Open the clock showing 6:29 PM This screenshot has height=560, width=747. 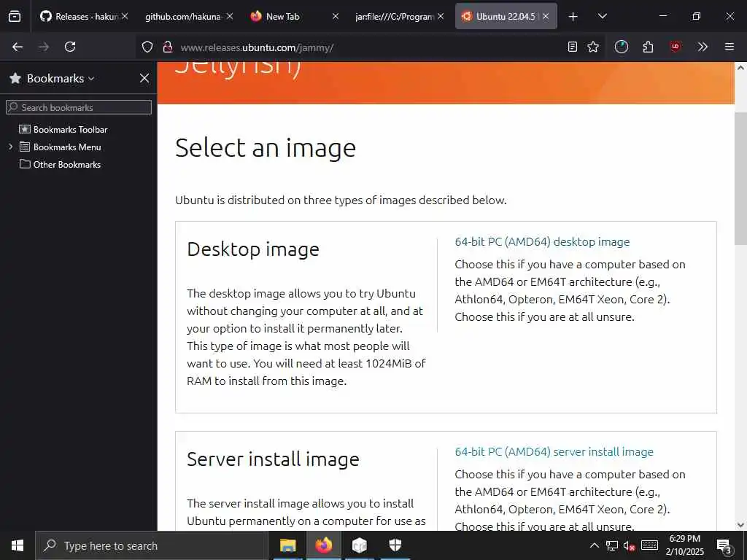coord(684,545)
